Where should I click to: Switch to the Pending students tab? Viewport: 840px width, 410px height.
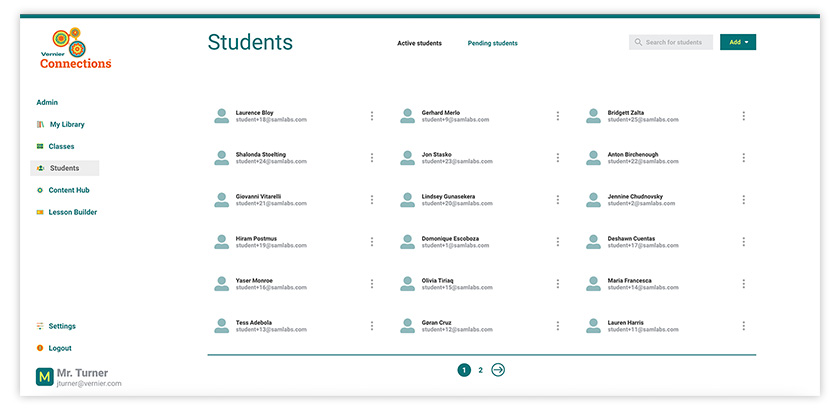(x=492, y=43)
